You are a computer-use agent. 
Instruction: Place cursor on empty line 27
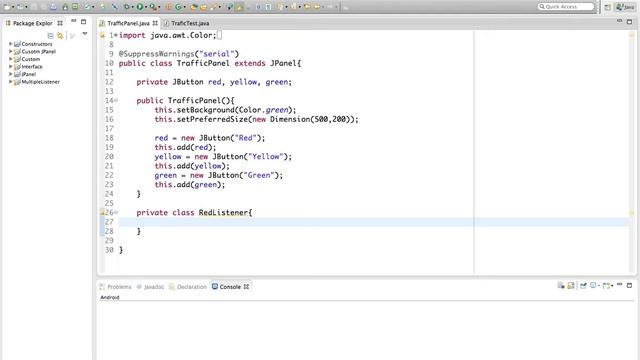pos(373,222)
